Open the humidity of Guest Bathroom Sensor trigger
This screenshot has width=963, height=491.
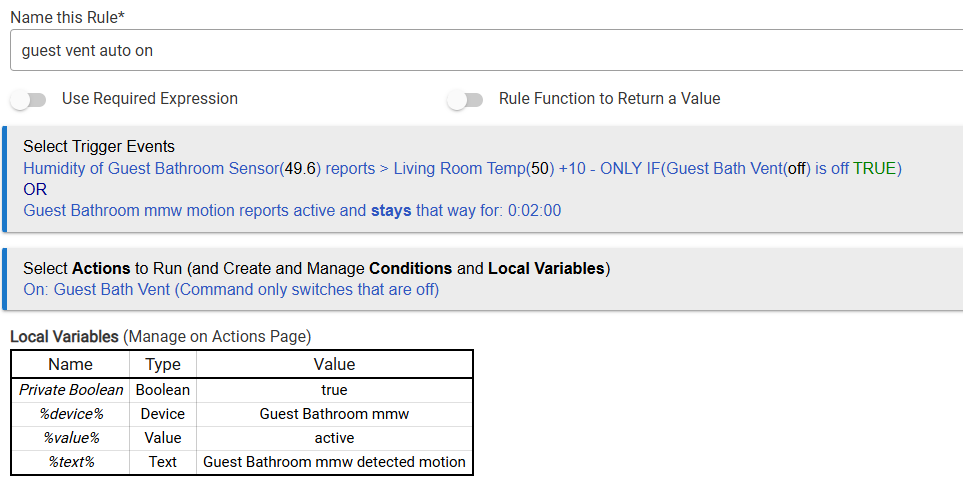pyautogui.click(x=462, y=169)
